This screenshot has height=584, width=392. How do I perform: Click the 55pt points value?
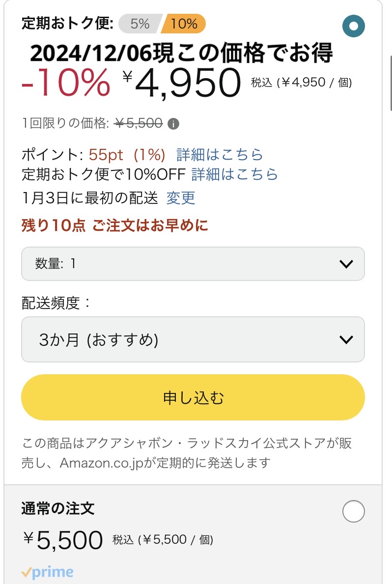coord(106,155)
